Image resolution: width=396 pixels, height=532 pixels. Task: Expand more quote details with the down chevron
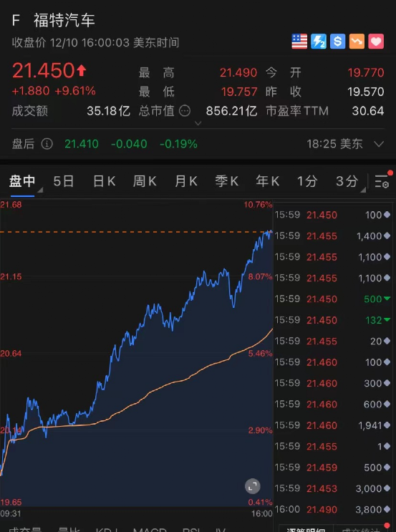[198, 123]
